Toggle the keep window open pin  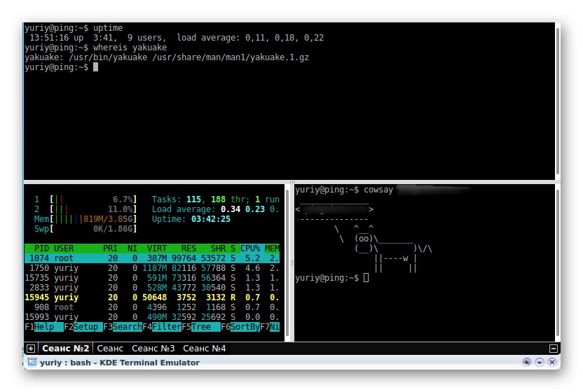(x=527, y=362)
